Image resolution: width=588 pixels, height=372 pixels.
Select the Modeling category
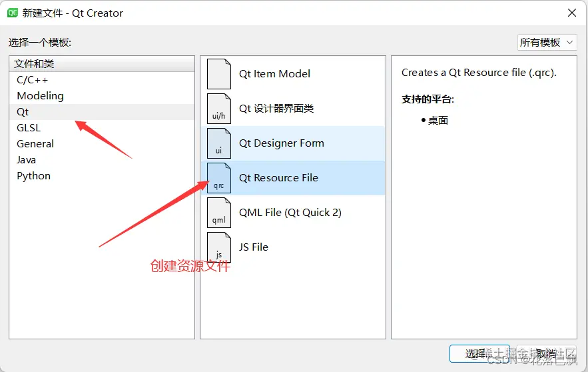[102, 96]
